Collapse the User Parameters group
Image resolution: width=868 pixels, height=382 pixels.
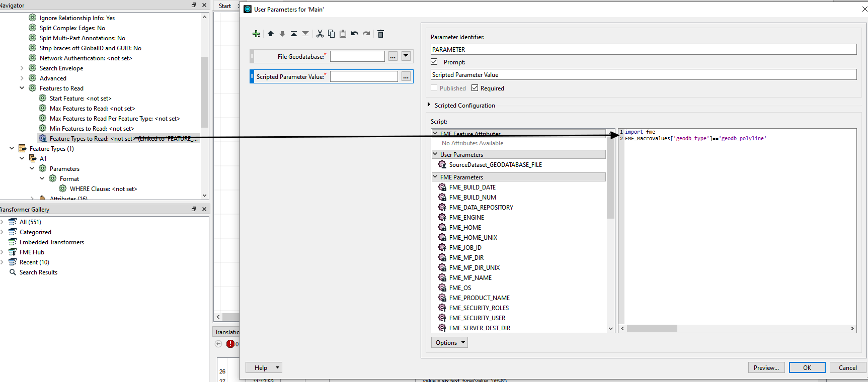(x=435, y=154)
